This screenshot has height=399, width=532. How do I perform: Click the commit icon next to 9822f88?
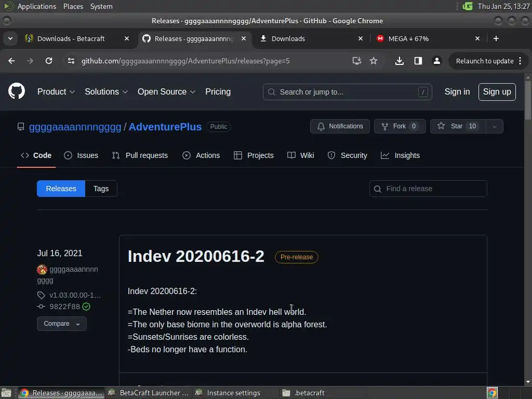[41, 307]
